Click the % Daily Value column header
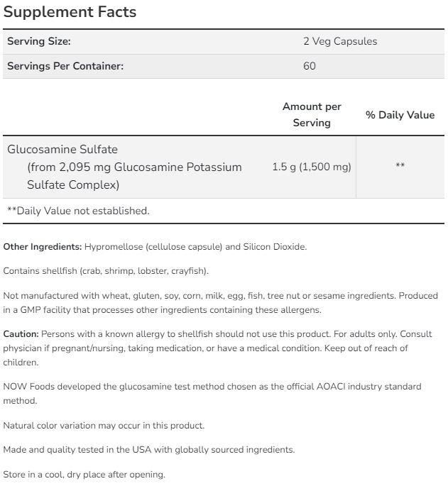Image resolution: width=448 pixels, height=486 pixels. [400, 115]
